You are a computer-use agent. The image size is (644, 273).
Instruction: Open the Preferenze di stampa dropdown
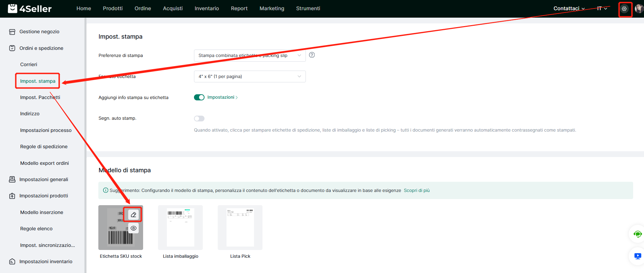pyautogui.click(x=250, y=56)
